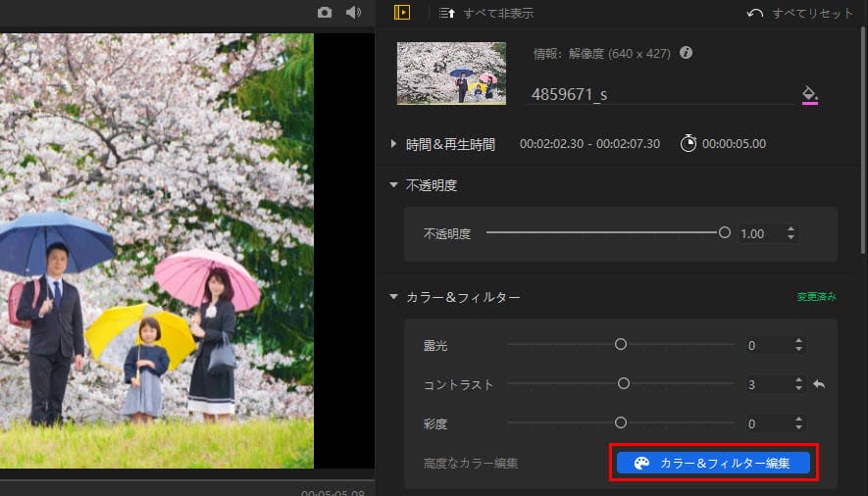The width and height of the screenshot is (868, 496).
Task: Decrease コントラスト with the stepper down arrow
Action: click(x=798, y=389)
